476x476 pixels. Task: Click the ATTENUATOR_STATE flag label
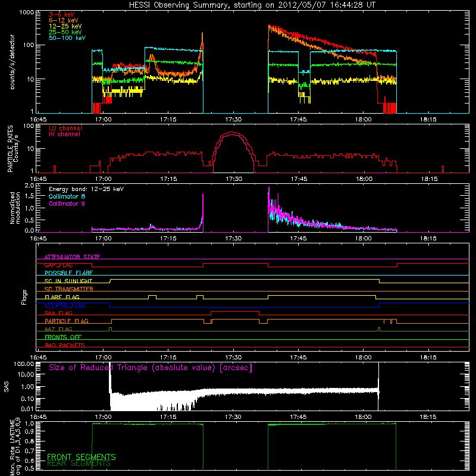coord(72,257)
